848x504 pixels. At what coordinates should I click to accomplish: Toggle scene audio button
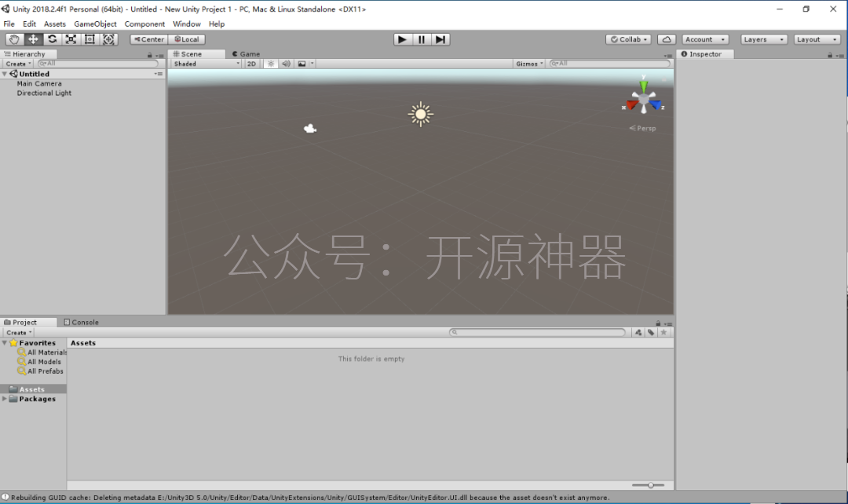point(286,64)
